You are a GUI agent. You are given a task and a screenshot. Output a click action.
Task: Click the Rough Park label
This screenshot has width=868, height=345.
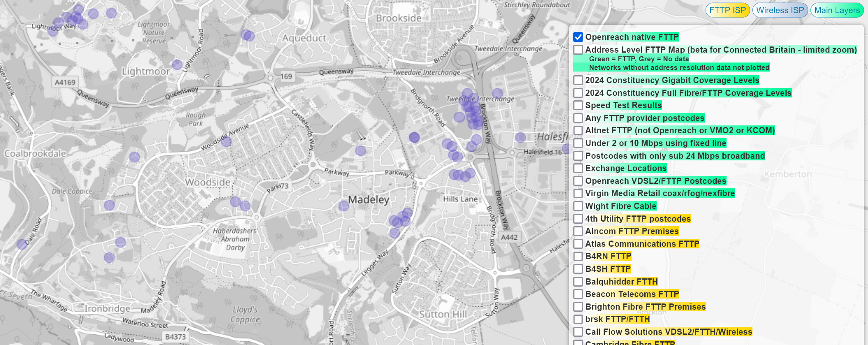click(x=196, y=119)
